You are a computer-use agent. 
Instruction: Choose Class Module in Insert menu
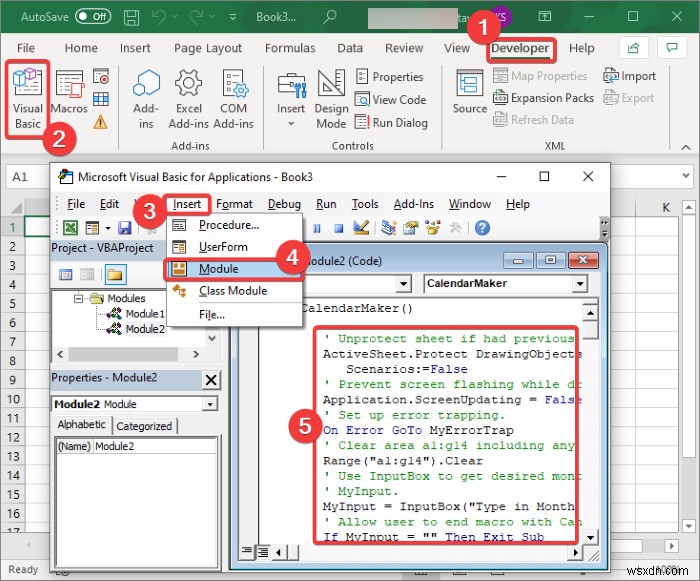tap(233, 291)
